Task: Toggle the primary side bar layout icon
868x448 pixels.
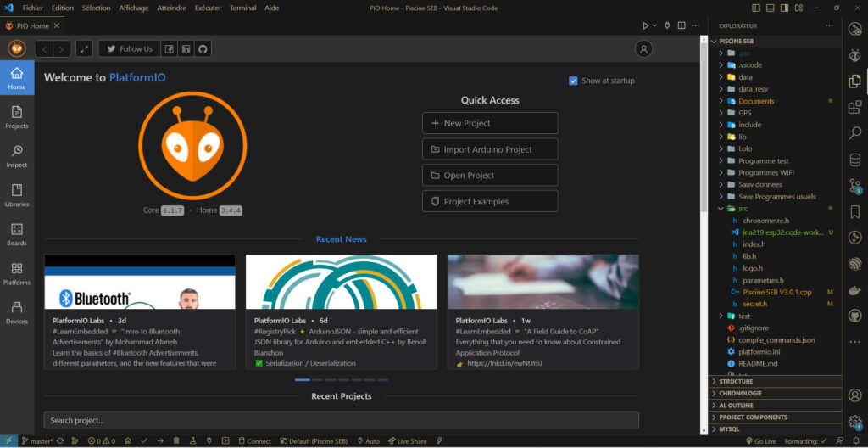Action: coord(756,8)
